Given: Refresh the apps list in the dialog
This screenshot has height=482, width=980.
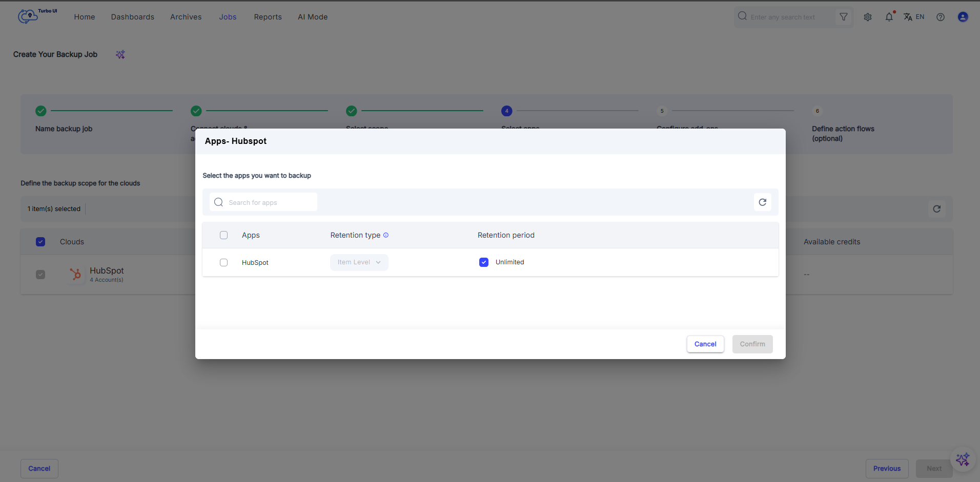Looking at the screenshot, I should tap(763, 202).
